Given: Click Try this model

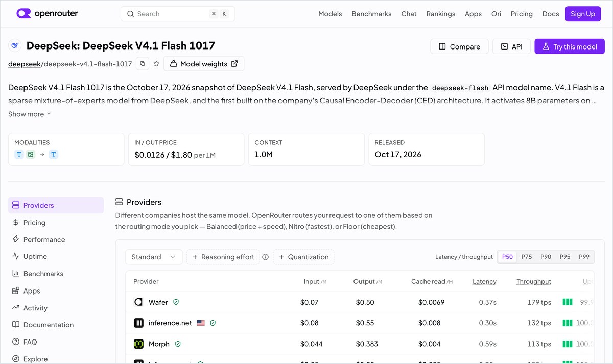Looking at the screenshot, I should 570,46.
